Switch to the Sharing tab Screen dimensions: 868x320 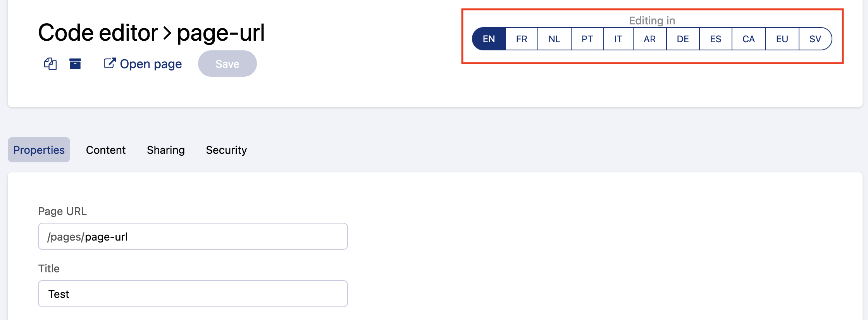(x=166, y=150)
